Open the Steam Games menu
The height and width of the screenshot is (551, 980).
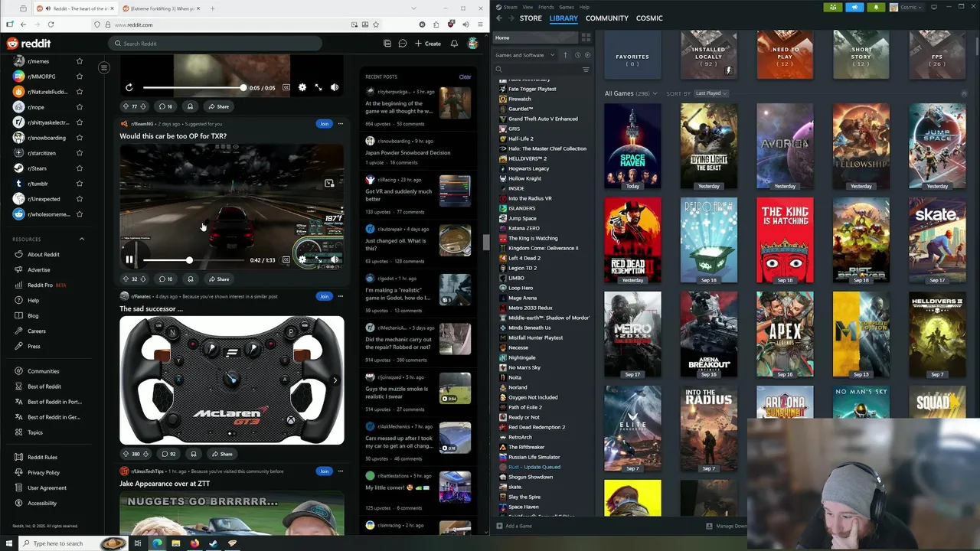click(x=567, y=7)
